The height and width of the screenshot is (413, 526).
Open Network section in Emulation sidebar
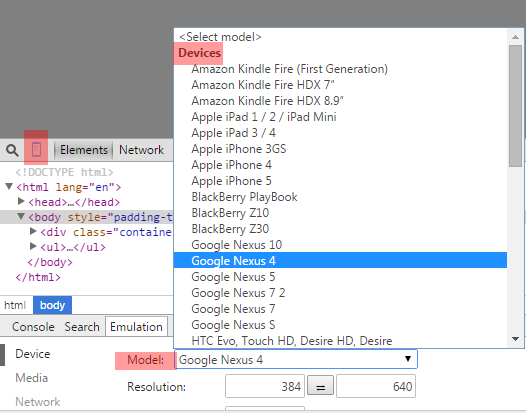point(38,402)
